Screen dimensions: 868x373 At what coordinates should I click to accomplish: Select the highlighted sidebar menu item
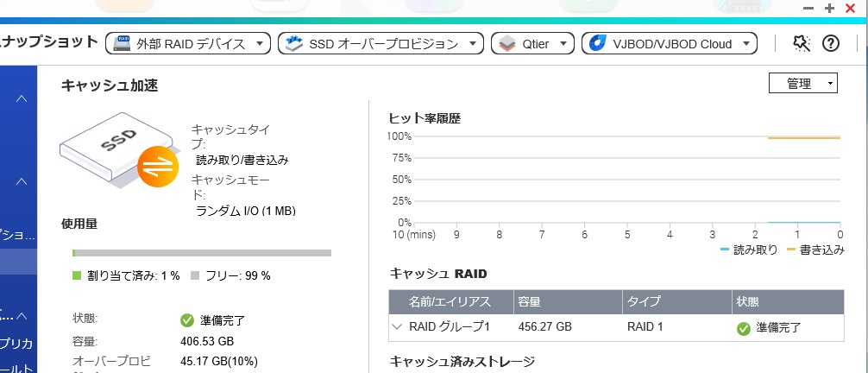pos(18,261)
